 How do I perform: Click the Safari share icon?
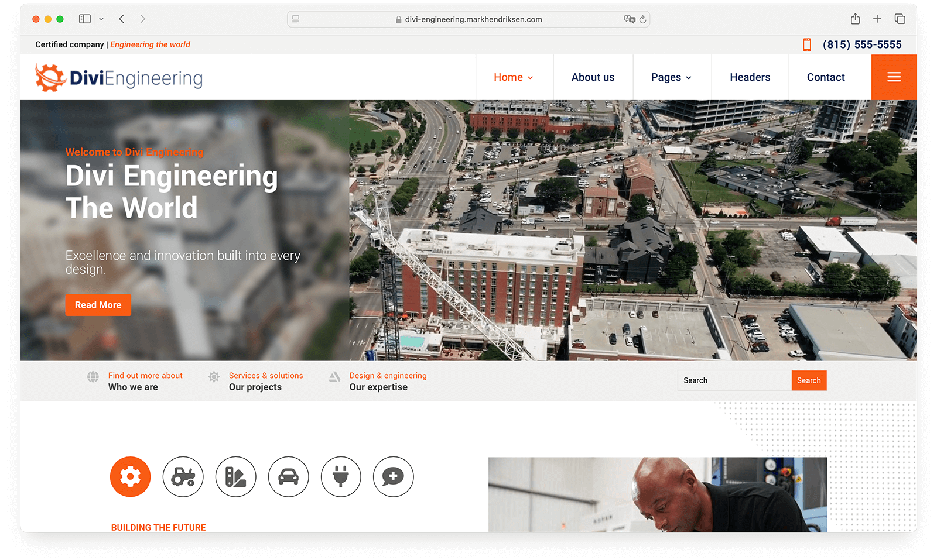point(855,19)
